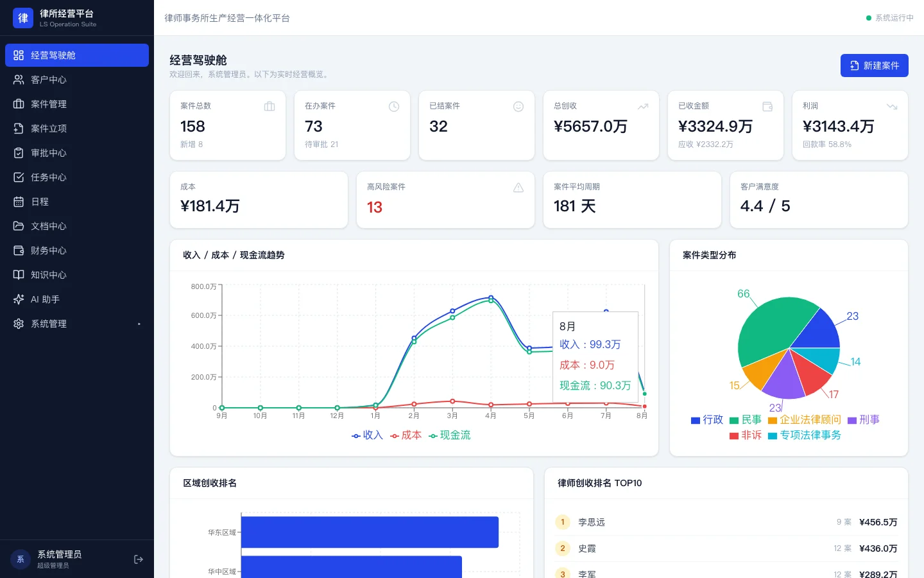Click the 任务中心 checkbox icon
The image size is (924, 578).
[19, 177]
